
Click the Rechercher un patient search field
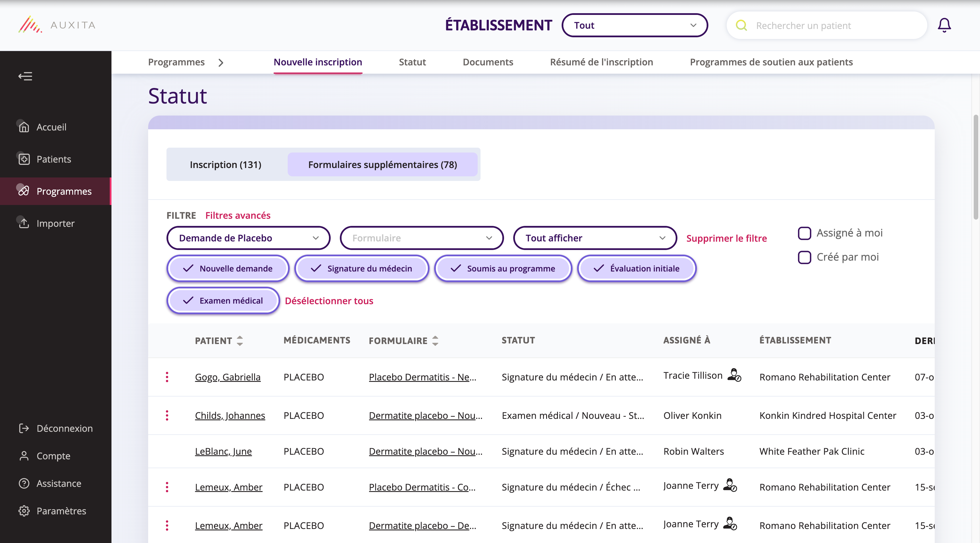[818, 25]
